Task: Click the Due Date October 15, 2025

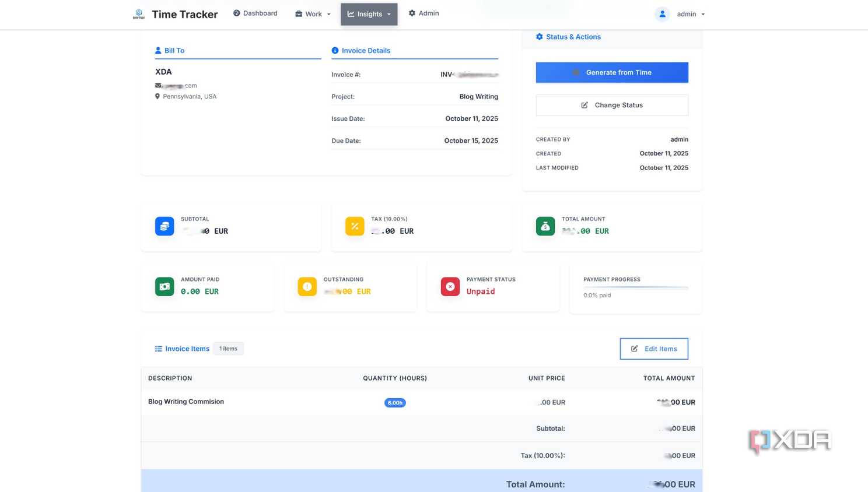Action: [471, 140]
